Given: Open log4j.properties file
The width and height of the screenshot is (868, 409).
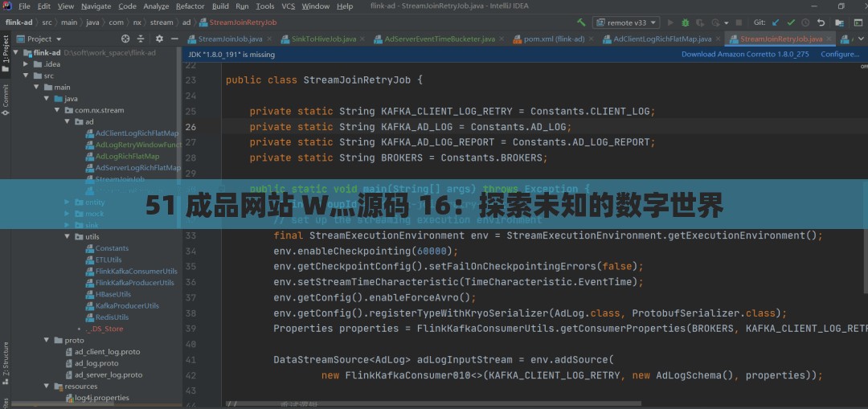Looking at the screenshot, I should pyautogui.click(x=102, y=398).
